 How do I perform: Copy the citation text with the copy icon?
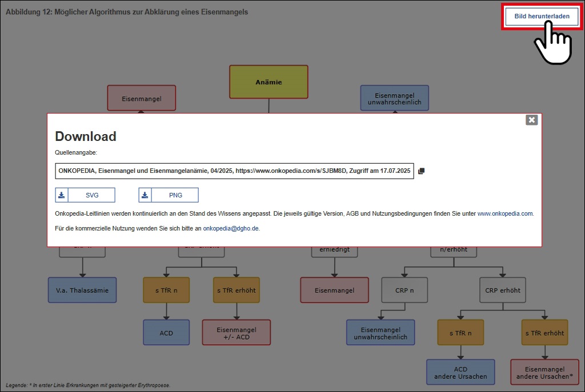click(x=422, y=171)
